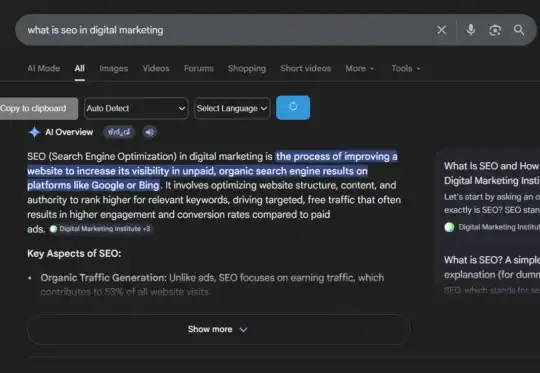The width and height of the screenshot is (540, 373).
Task: Open search by image camera icon
Action: pyautogui.click(x=495, y=30)
